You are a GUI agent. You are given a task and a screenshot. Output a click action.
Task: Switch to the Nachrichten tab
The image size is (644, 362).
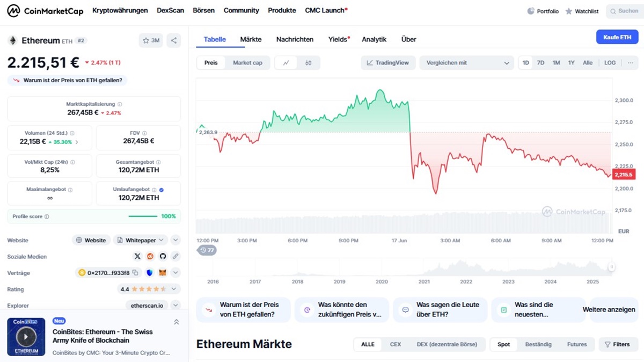pos(295,39)
